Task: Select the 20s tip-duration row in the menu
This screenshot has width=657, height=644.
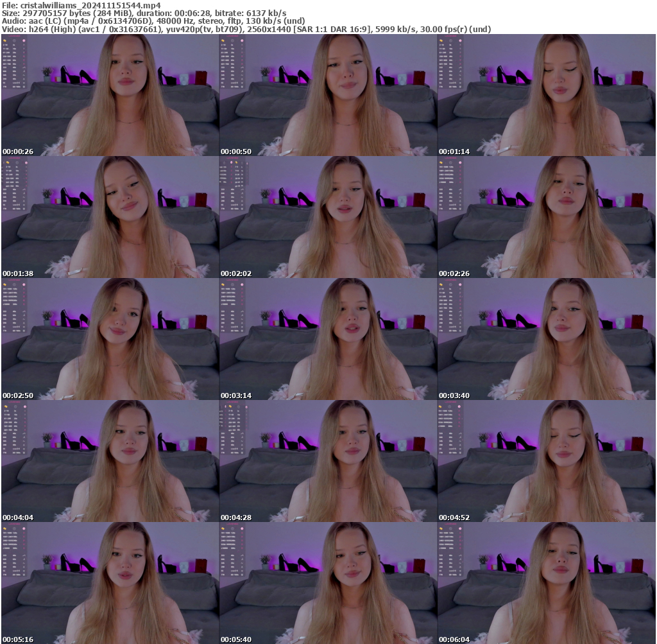Action: 15,53
